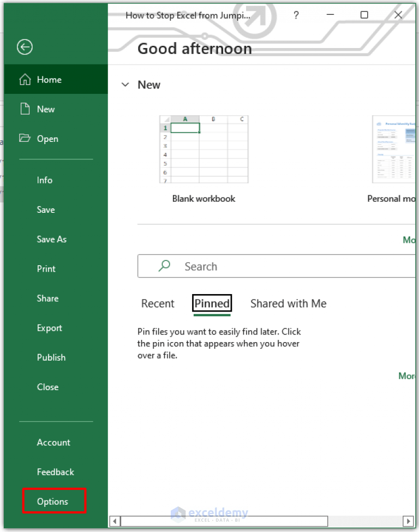Click the back arrow to exit backstage view
The image size is (419, 532).
(x=24, y=47)
